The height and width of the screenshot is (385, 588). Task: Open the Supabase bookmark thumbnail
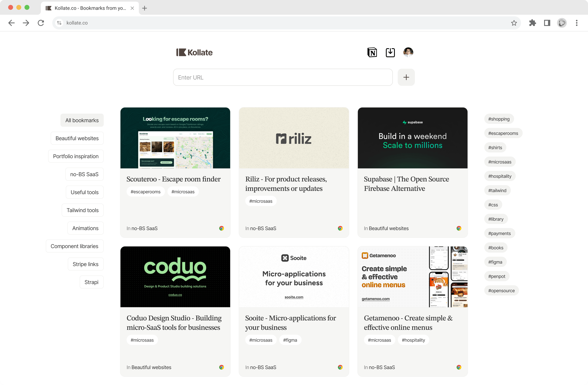tap(412, 138)
